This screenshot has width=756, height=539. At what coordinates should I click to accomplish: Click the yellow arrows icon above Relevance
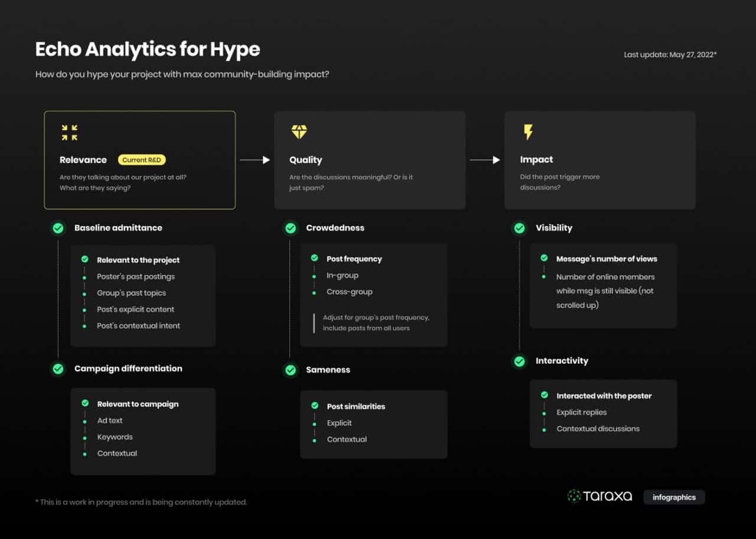(69, 133)
